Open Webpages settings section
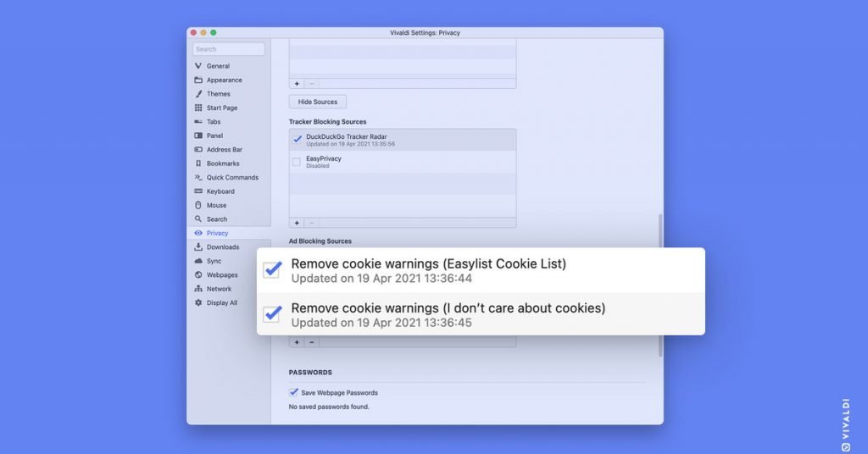Image resolution: width=868 pixels, height=454 pixels. pyautogui.click(x=222, y=274)
